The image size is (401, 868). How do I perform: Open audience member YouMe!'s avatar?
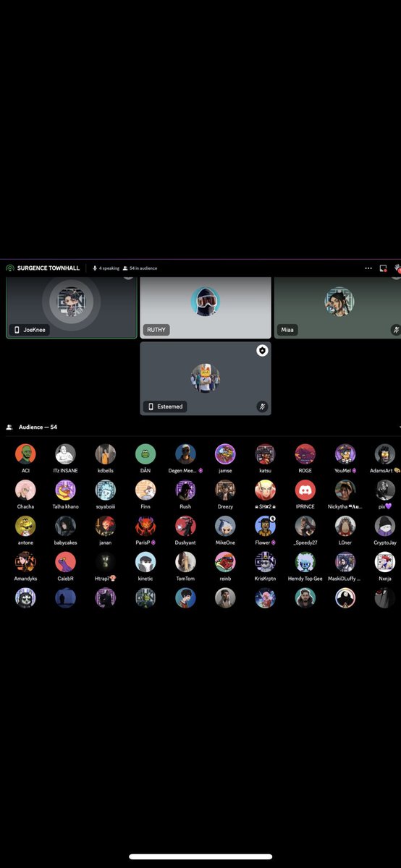point(345,454)
